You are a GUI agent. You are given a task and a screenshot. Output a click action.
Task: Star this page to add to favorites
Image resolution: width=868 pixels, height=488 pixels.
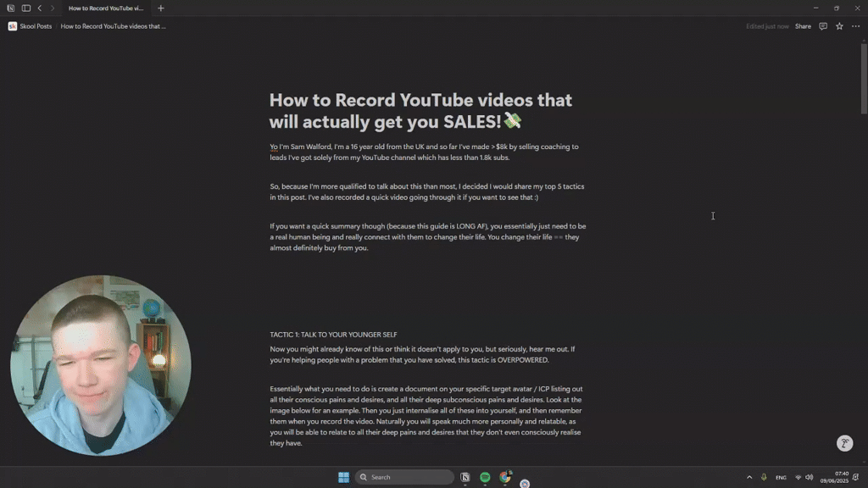839,26
